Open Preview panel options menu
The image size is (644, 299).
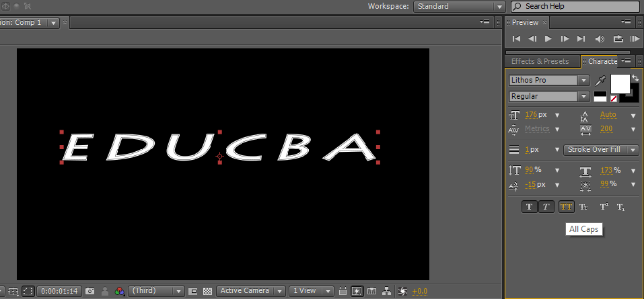(x=626, y=22)
